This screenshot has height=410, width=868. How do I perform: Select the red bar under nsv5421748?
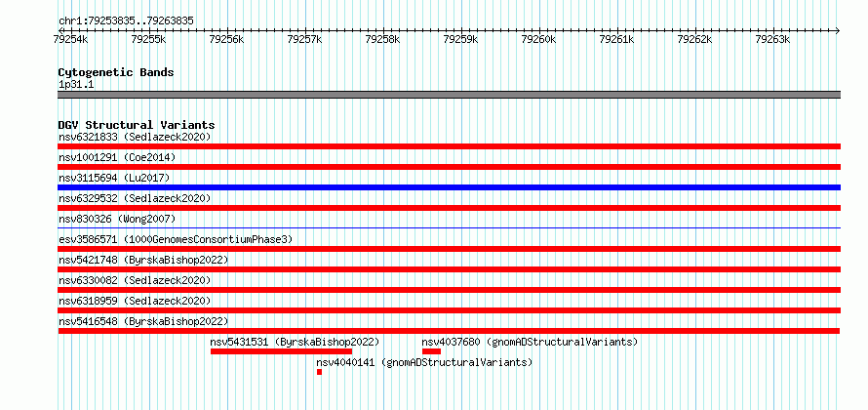click(450, 269)
